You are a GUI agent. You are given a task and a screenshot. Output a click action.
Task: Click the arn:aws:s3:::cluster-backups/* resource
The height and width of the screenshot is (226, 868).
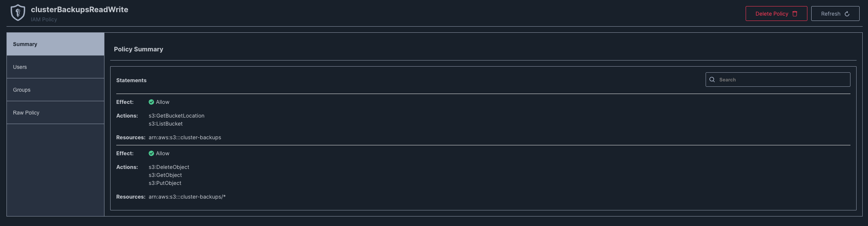187,197
